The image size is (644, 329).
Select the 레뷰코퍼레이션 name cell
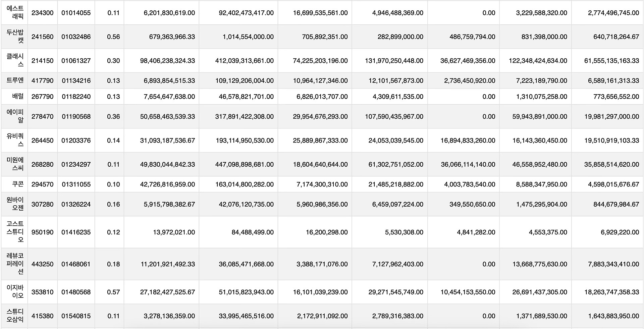pos(15,264)
